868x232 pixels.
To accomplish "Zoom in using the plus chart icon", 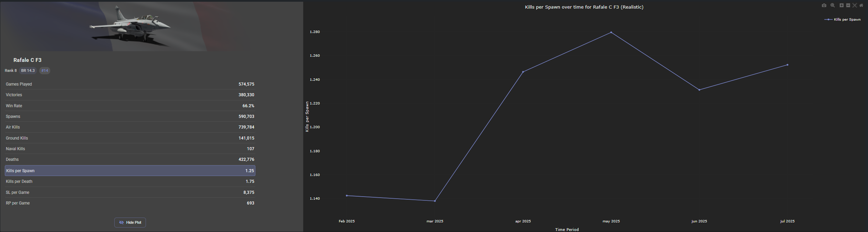I will [x=841, y=5].
